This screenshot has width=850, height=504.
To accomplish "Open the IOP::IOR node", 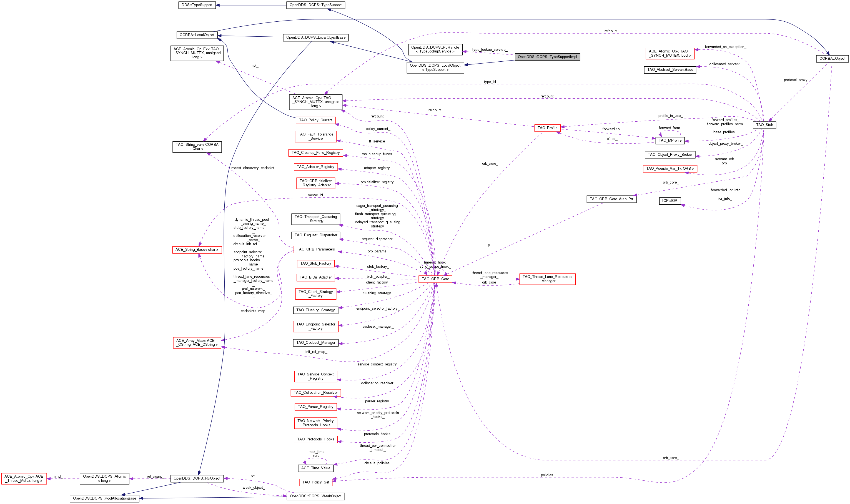I will point(670,201).
